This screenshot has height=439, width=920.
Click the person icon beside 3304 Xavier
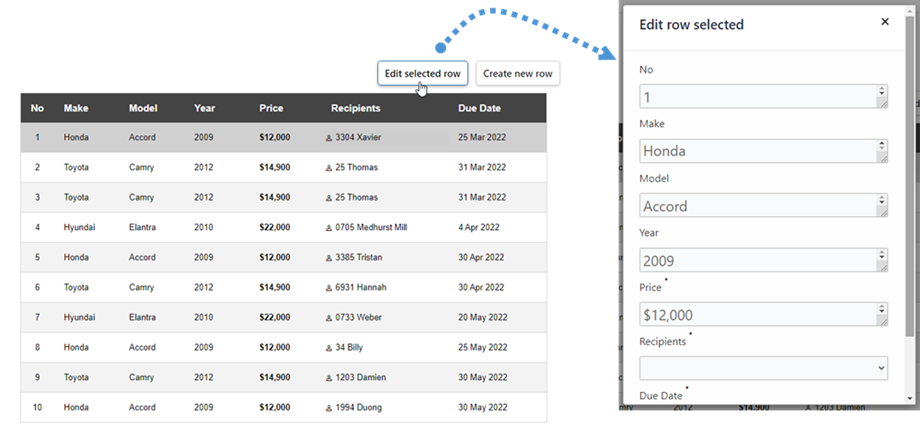coord(329,138)
